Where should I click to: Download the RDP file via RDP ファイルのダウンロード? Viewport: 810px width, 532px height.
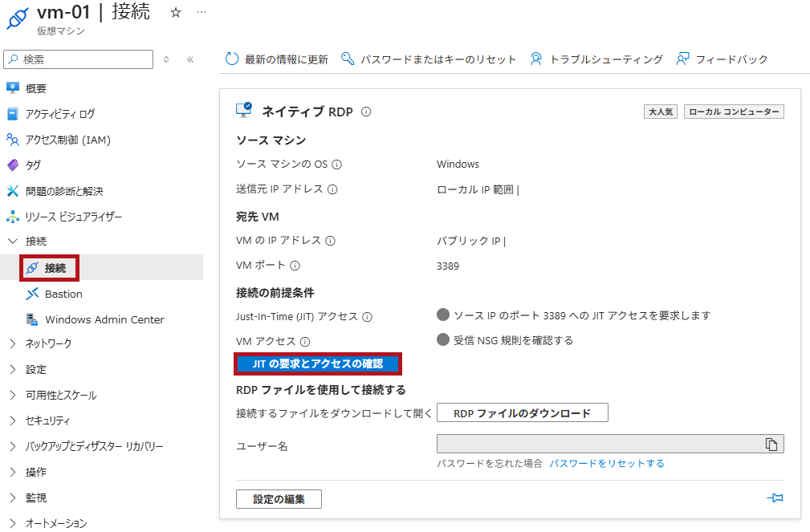pyautogui.click(x=522, y=412)
